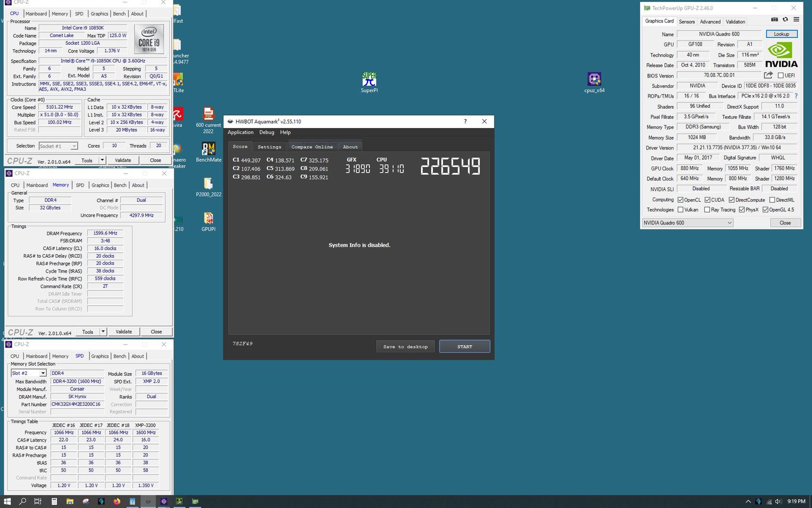
Task: Click the GPU-Z refresh icon
Action: (785, 20)
